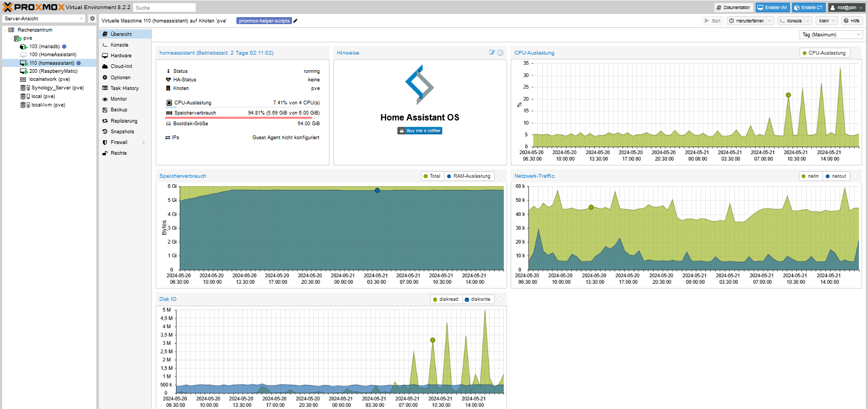Screen dimensions: 868x409
Task: Open the Backup menu item
Action: click(125, 110)
